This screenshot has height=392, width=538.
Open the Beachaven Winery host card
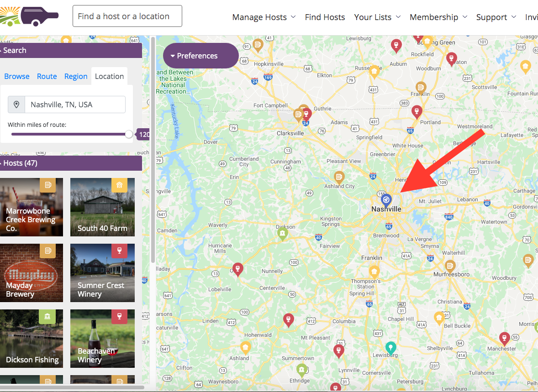click(103, 339)
